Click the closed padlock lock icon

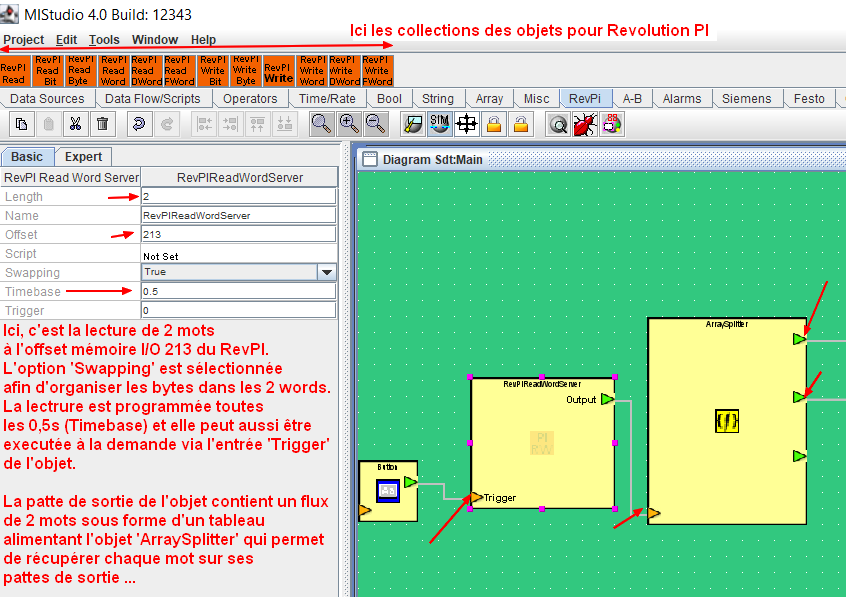click(x=494, y=125)
